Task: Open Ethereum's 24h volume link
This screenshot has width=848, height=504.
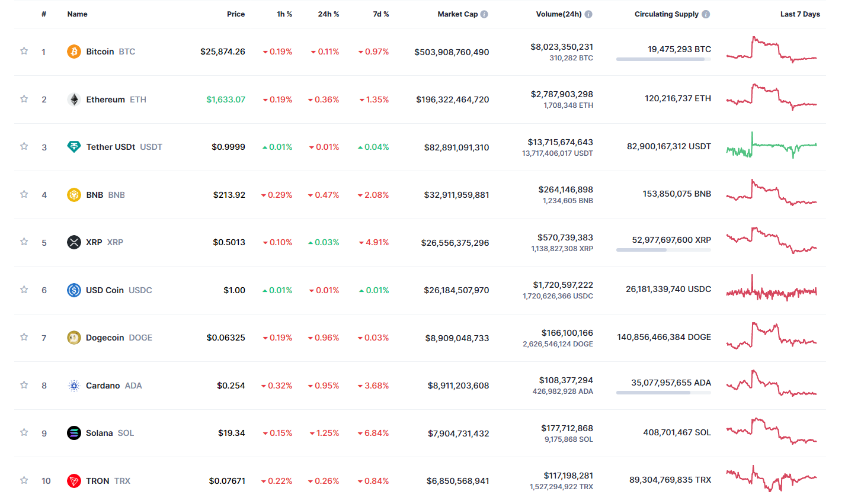Action: point(562,94)
